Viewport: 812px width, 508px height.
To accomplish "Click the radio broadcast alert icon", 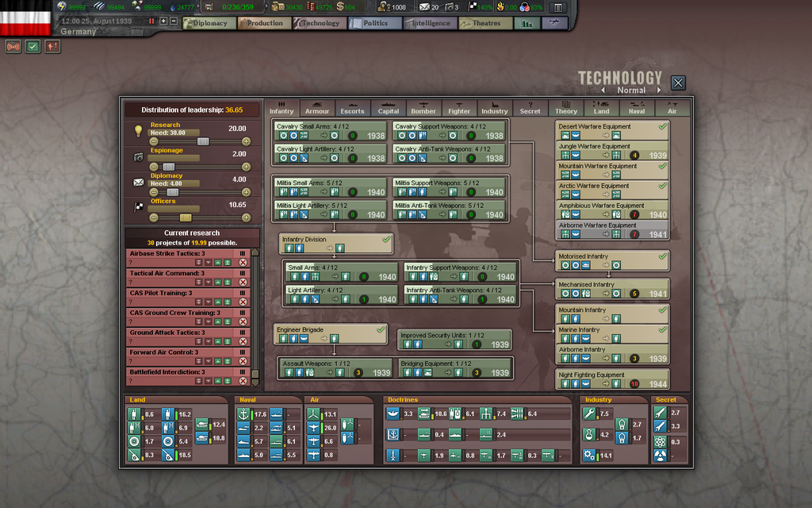I will [13, 47].
